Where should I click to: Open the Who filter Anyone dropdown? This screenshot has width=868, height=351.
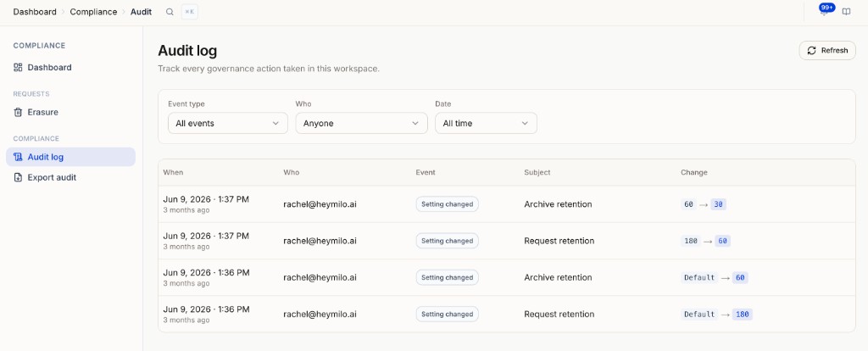tap(361, 123)
